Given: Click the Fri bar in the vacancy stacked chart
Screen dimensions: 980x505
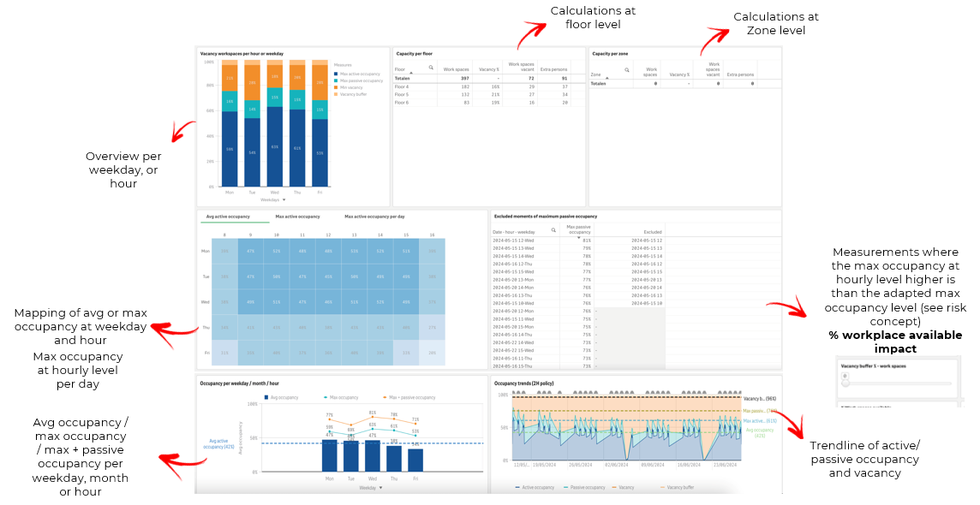Looking at the screenshot, I should pyautogui.click(x=320, y=123).
